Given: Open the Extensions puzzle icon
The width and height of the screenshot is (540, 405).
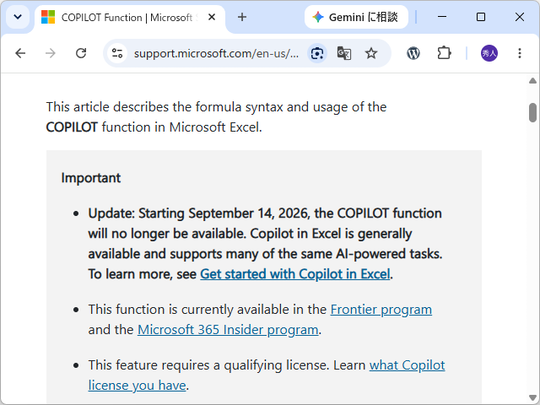Looking at the screenshot, I should pos(444,53).
